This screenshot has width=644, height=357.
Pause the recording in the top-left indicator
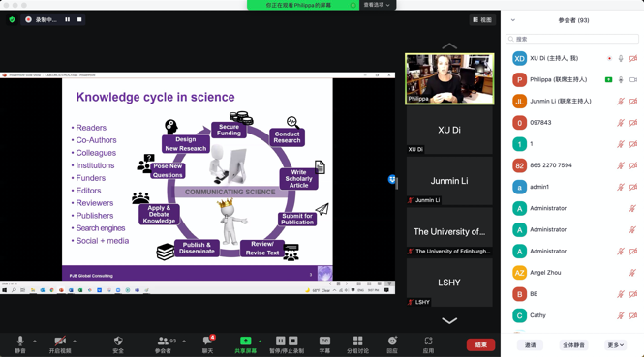pyautogui.click(x=68, y=19)
